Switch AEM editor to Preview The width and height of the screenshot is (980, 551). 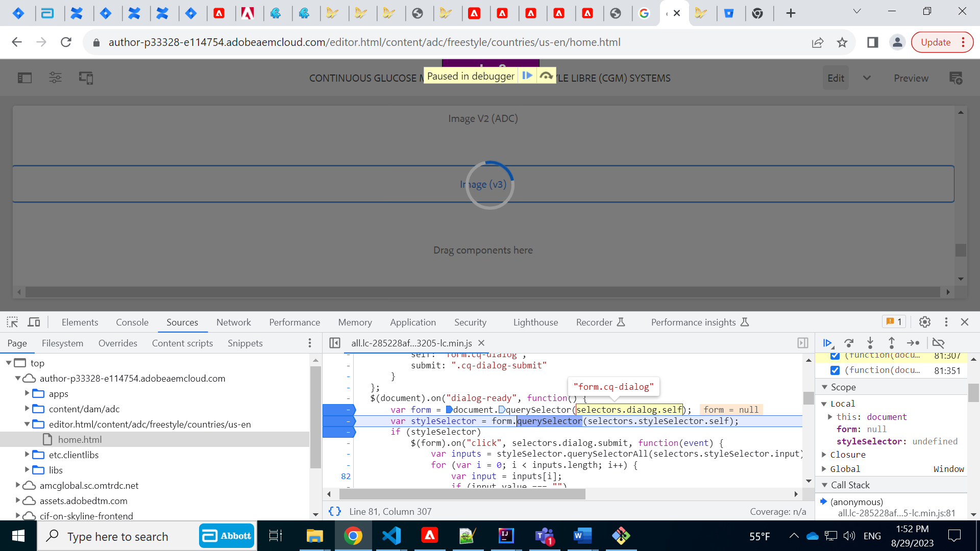tap(911, 78)
